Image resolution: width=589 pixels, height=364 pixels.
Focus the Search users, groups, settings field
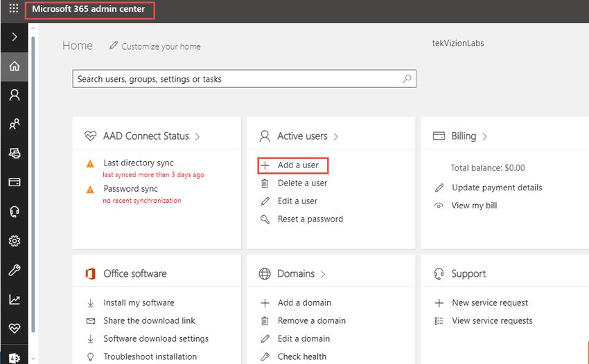pos(244,79)
